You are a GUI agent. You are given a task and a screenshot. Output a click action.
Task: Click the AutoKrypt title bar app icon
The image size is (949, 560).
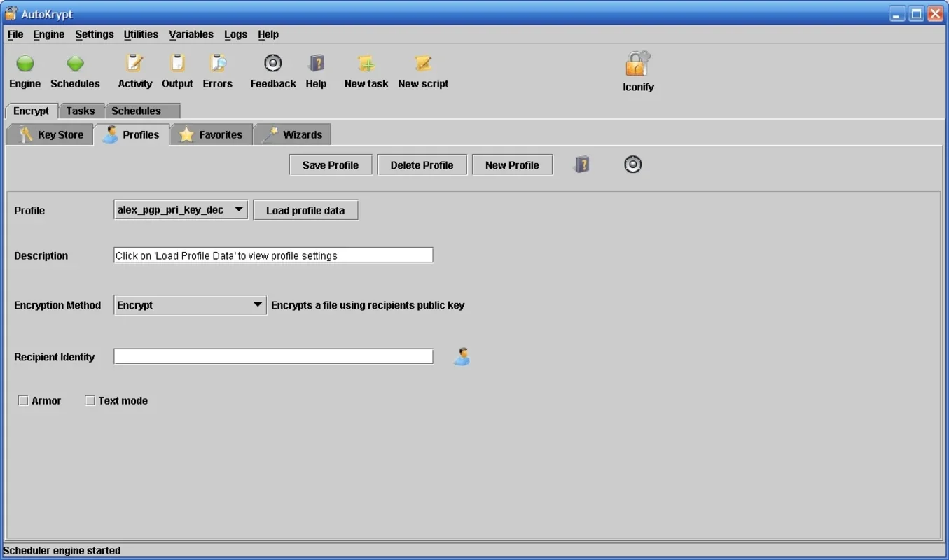[x=11, y=13]
